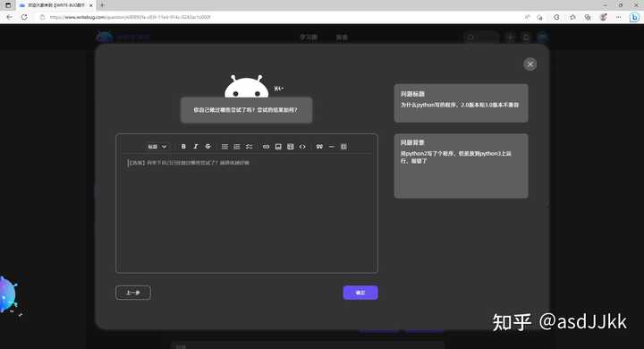Apply strikethrough formatting in the editor toolbar
The image size is (644, 349).
[x=208, y=147]
